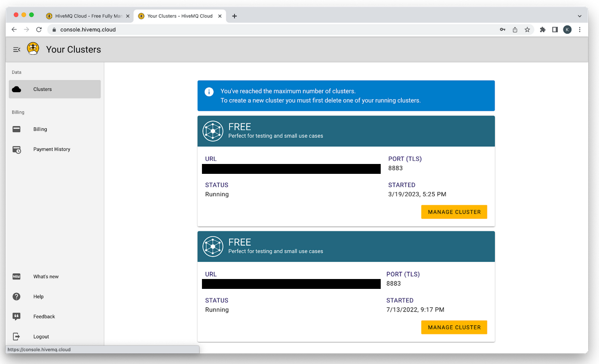The image size is (599, 364).
Task: Open the browser three-dot menu
Action: [580, 30]
